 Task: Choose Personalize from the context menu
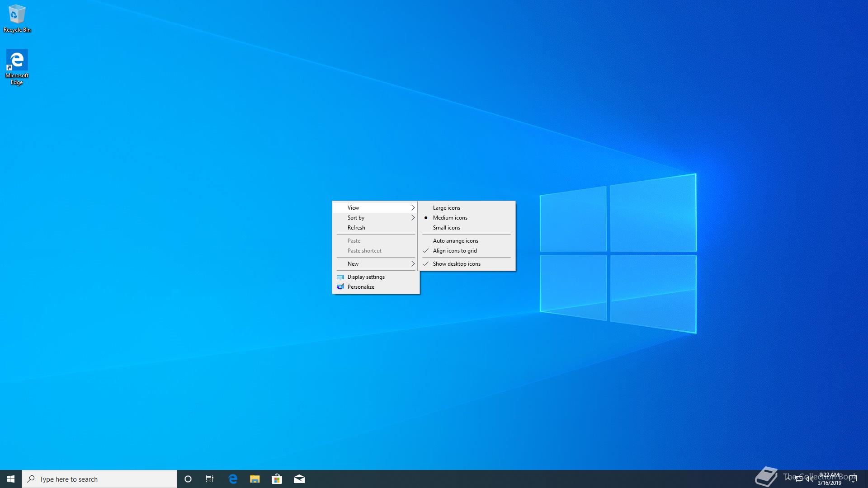tap(361, 287)
